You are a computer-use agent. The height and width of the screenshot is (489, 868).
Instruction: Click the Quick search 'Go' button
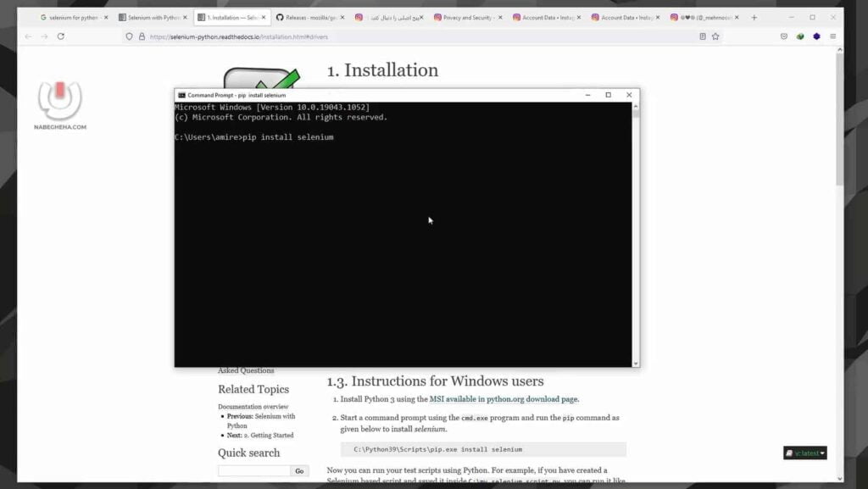[x=299, y=470]
